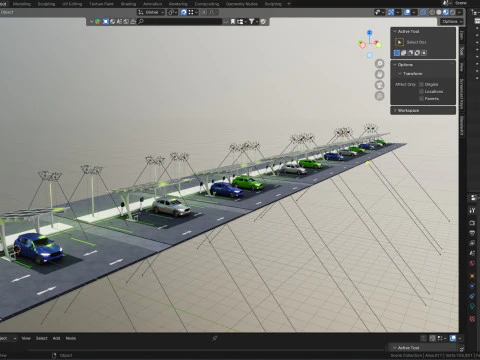Open the funnel filter dropdown
This screenshot has height=360, width=480.
point(253,21)
